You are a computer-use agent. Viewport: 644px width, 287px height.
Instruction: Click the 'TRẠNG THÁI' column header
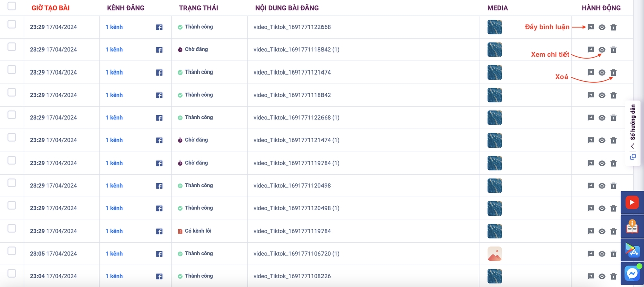tap(198, 8)
